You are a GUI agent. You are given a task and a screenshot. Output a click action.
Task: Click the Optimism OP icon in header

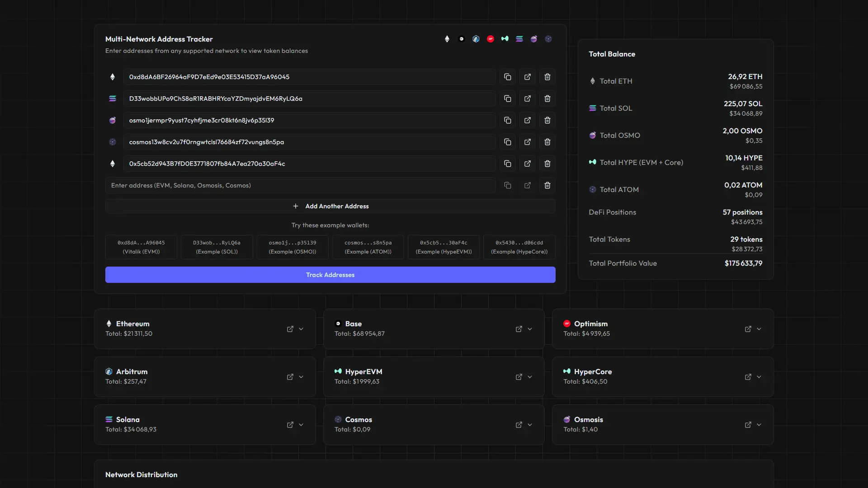coord(490,39)
